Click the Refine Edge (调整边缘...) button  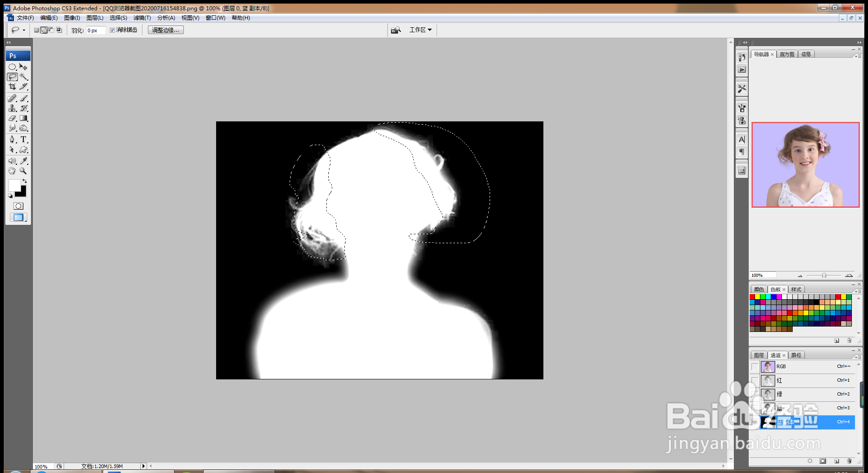click(166, 30)
